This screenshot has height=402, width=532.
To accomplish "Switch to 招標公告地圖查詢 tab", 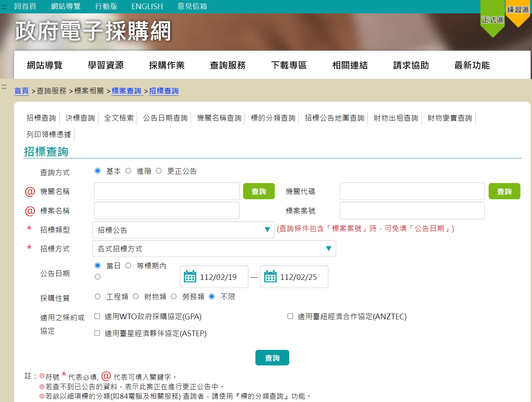I will click(x=334, y=118).
